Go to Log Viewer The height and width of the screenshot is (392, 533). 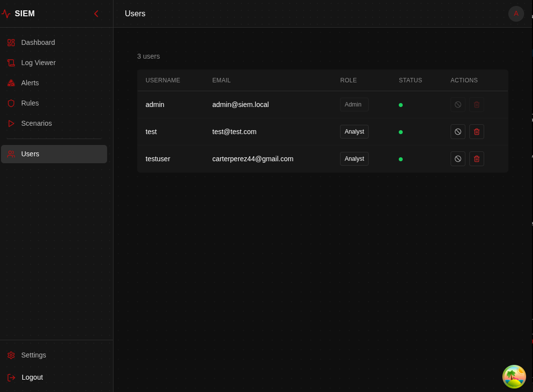point(54,63)
